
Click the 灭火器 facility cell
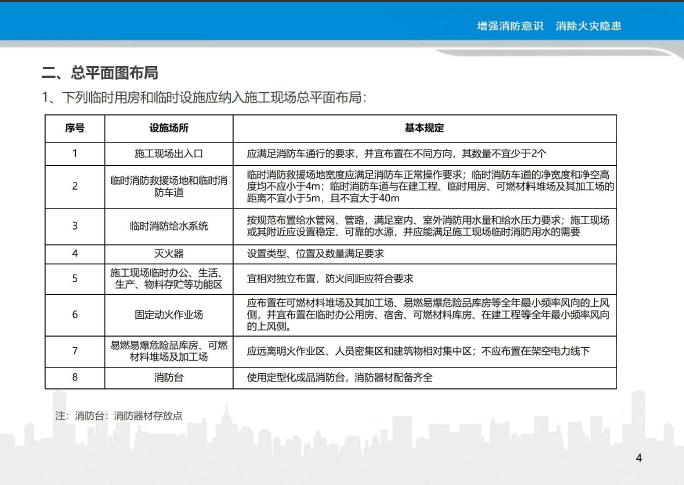click(169, 253)
